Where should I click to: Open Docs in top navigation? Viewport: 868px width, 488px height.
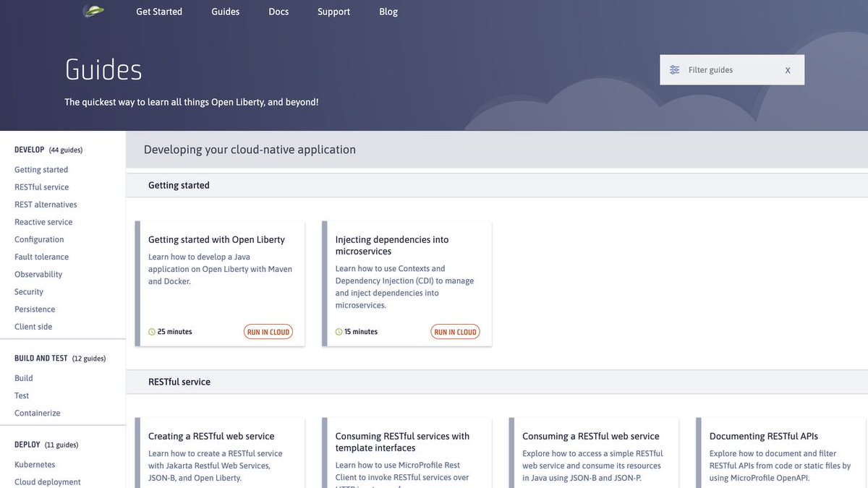279,12
